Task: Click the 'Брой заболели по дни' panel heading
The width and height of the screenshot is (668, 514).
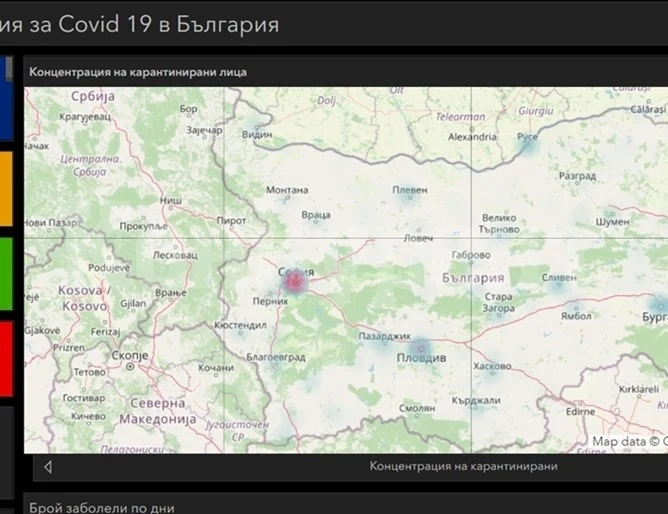Action: (x=102, y=508)
